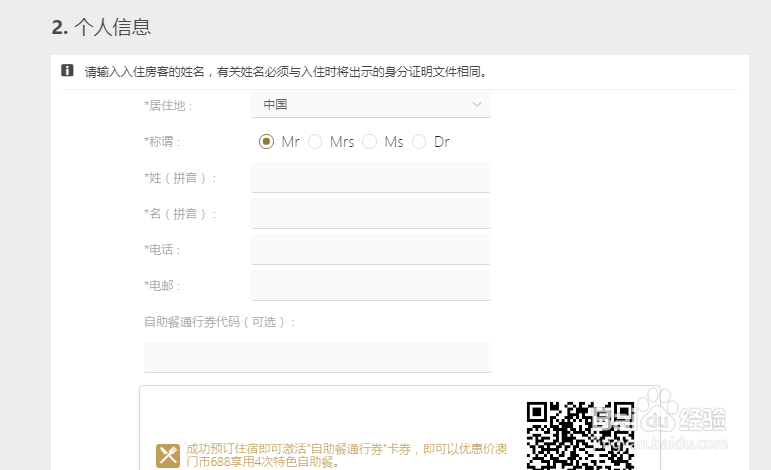771x470 pixels.
Task: Click the *姓（拼音） label
Action: [x=180, y=178]
